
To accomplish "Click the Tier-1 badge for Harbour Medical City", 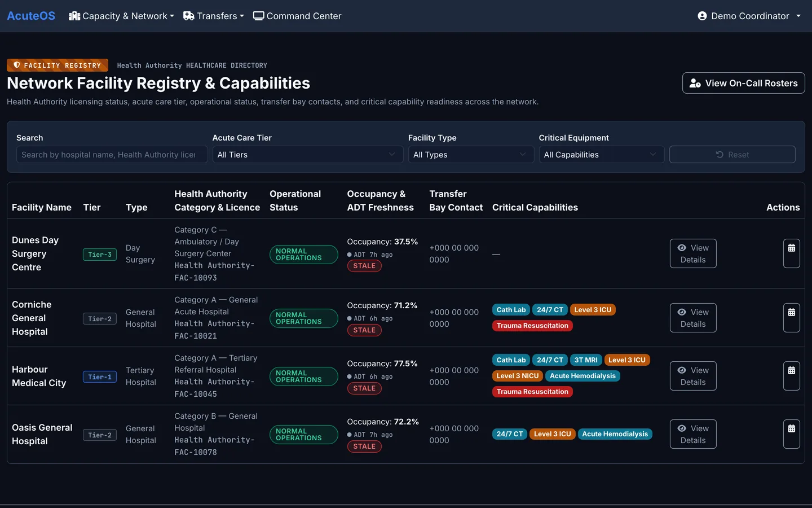I will click(x=100, y=377).
